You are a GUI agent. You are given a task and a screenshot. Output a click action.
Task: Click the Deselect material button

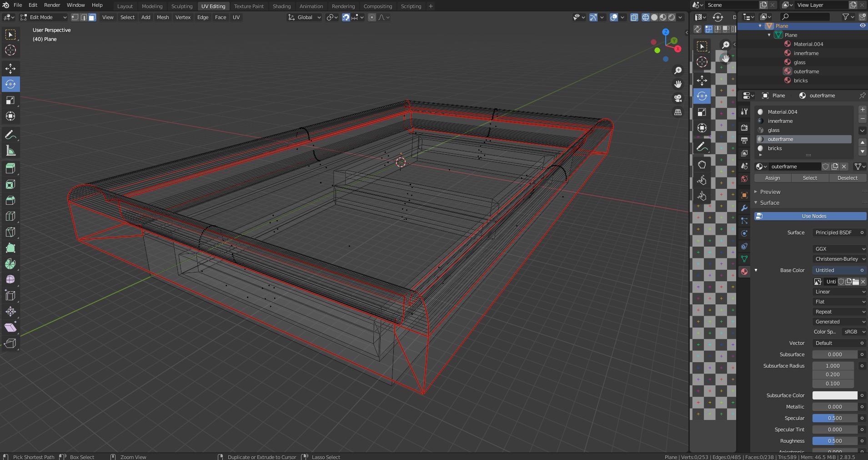pyautogui.click(x=848, y=178)
